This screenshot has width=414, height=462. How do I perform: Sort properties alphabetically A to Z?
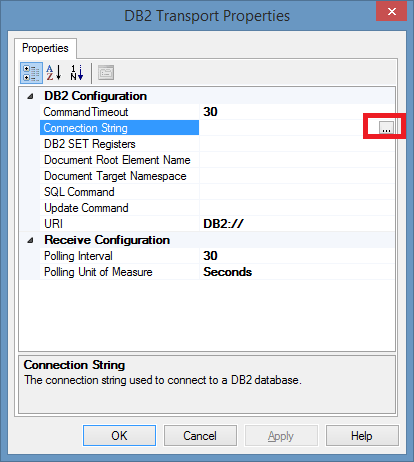click(54, 73)
